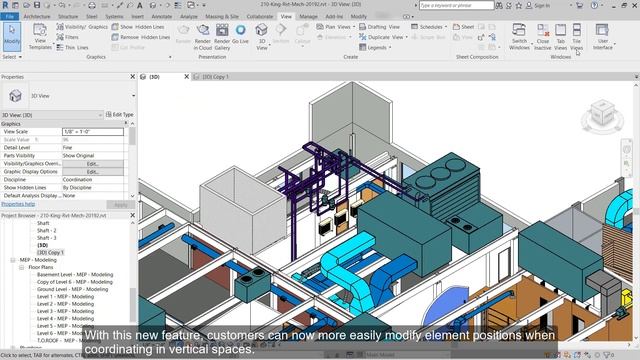Create a new 3D View
This screenshot has height=360, width=640.
pos(262,37)
